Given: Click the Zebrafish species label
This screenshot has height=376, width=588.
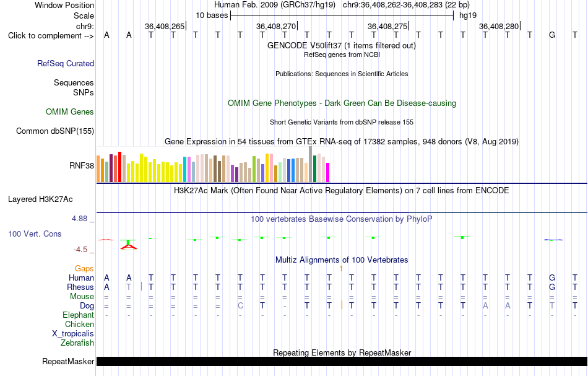Looking at the screenshot, I should [x=77, y=343].
